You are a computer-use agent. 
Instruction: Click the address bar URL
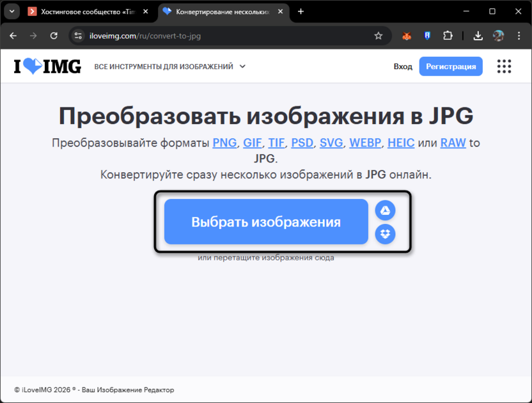click(x=147, y=36)
